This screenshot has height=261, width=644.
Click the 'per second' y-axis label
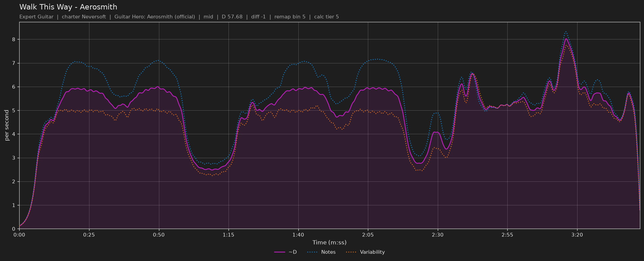(x=7, y=125)
